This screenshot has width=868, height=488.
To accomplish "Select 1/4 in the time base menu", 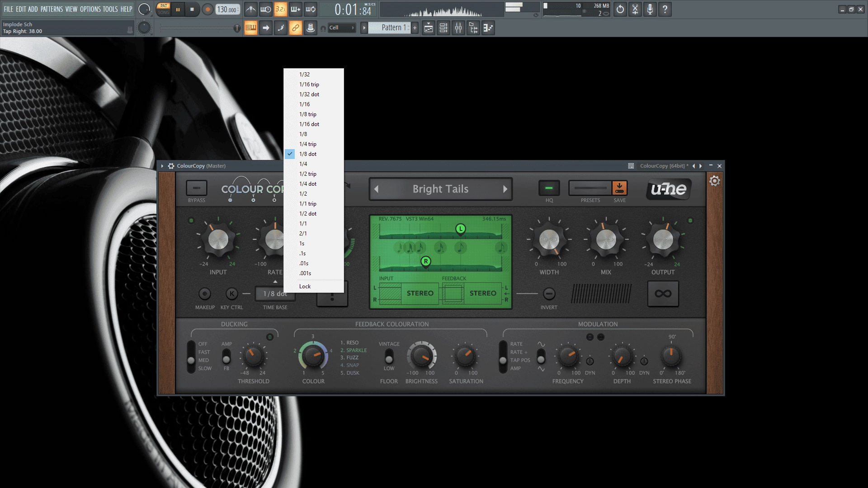I will click(x=314, y=164).
